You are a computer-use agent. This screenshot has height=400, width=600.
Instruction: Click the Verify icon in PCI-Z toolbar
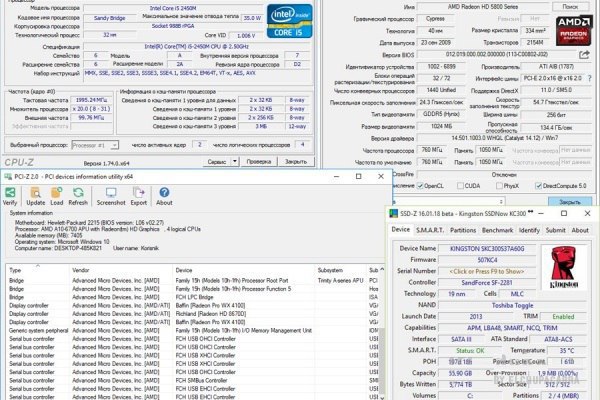coord(10,196)
